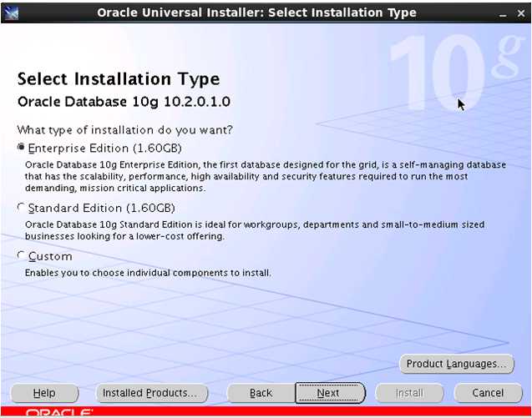Cancel the Oracle installation

click(x=488, y=393)
